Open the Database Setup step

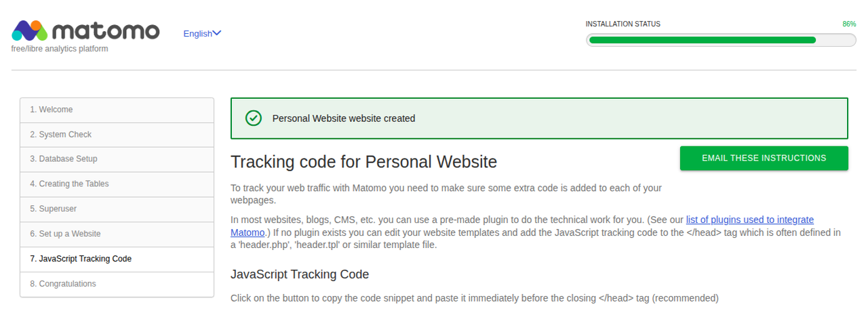(63, 159)
